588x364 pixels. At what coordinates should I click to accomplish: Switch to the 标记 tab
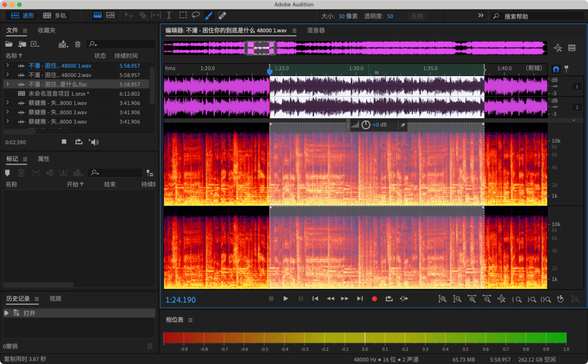12,159
